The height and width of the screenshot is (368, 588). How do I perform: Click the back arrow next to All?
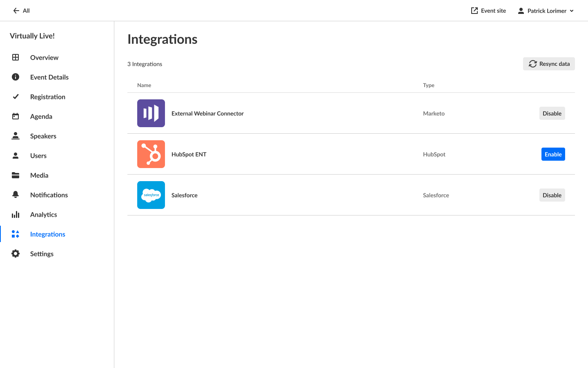tap(16, 11)
